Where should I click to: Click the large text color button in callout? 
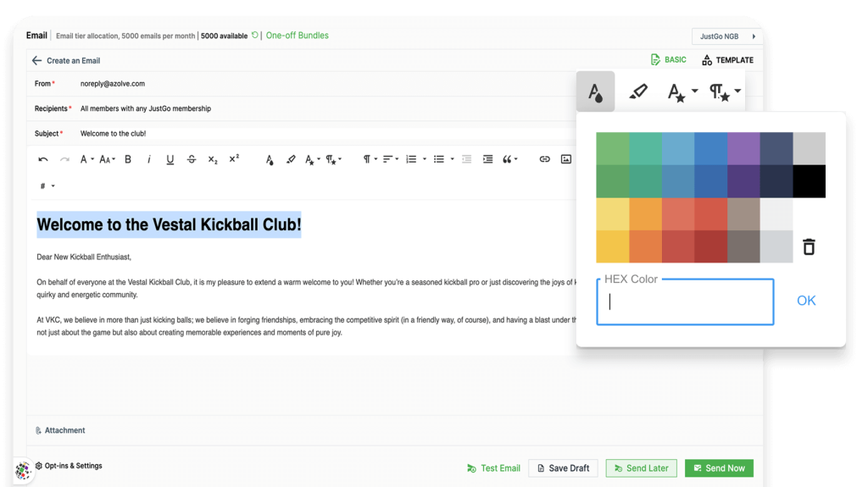595,91
